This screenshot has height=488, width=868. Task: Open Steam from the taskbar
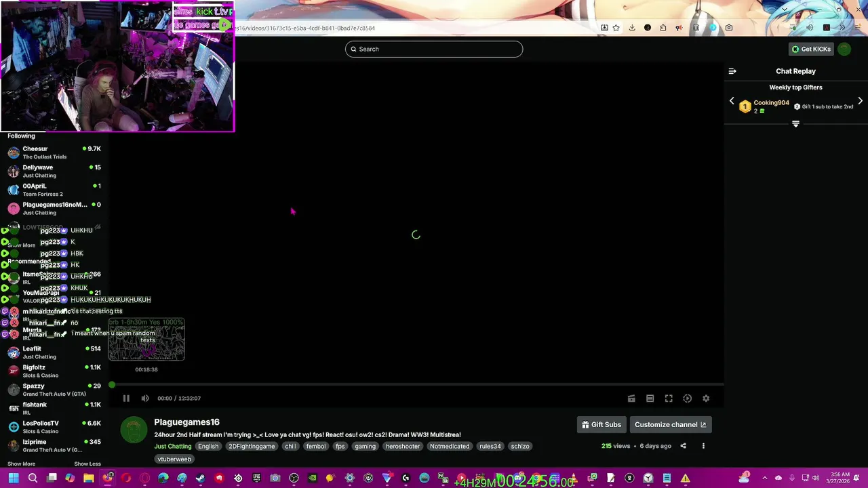200,479
